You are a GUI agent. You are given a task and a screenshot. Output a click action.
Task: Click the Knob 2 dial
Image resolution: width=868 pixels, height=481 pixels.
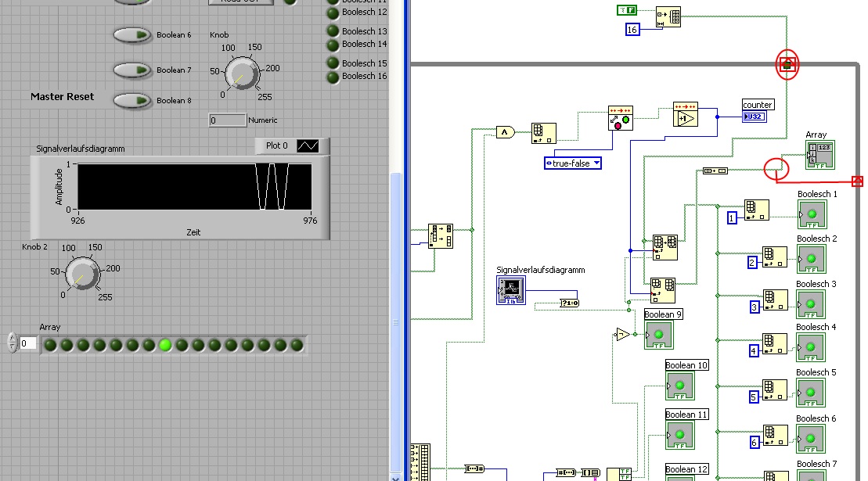[x=81, y=274]
